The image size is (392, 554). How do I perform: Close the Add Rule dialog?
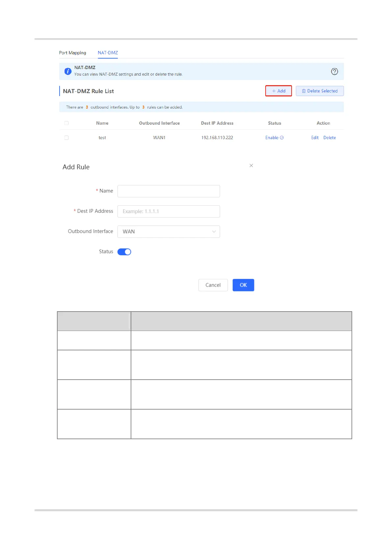pyautogui.click(x=251, y=165)
